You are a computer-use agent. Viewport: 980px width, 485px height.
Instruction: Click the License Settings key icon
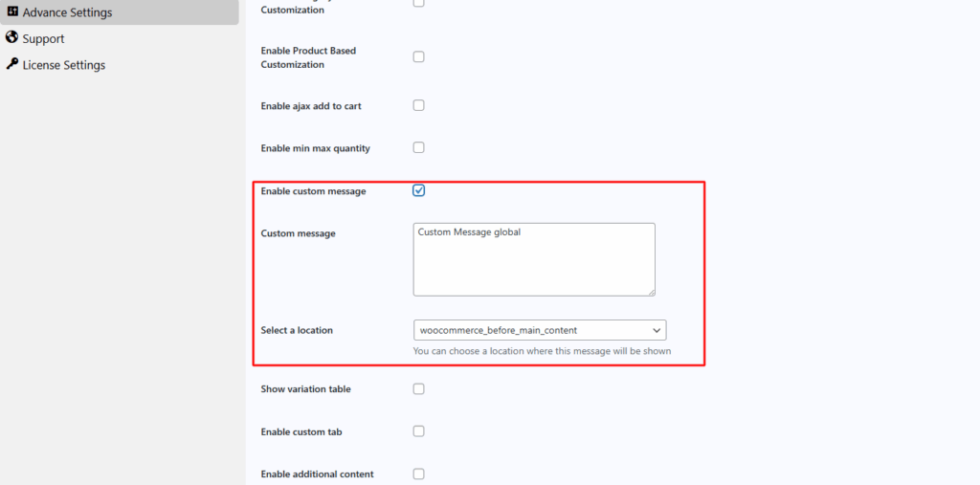11,64
